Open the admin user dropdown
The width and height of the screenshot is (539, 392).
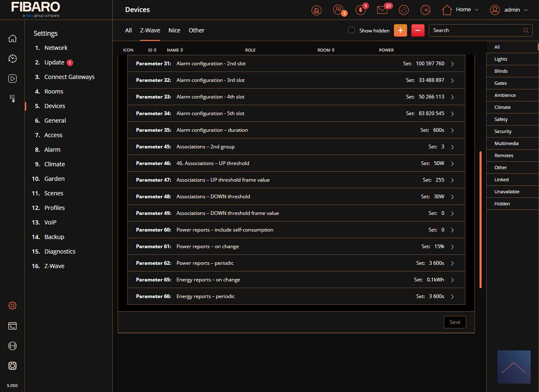click(509, 10)
